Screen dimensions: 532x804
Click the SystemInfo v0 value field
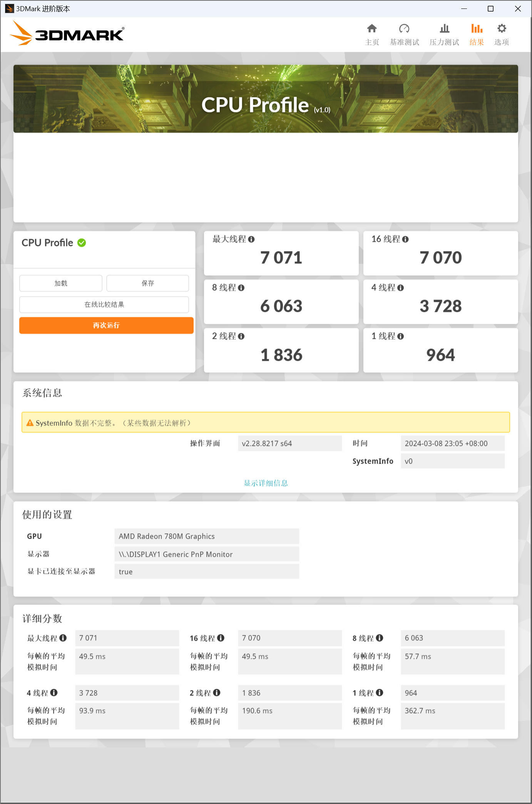coord(453,461)
